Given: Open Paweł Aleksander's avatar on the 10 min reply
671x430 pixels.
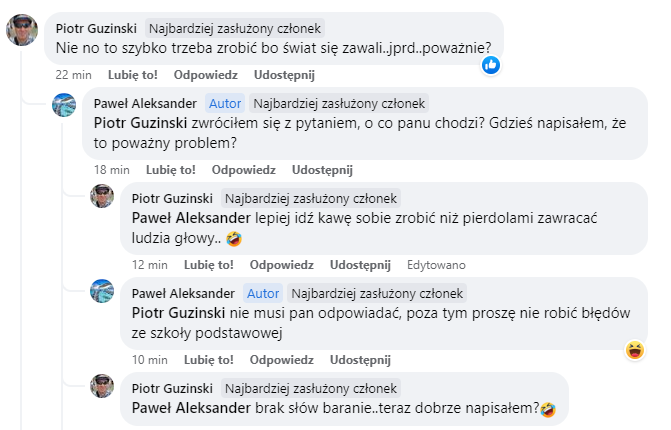Looking at the screenshot, I should click(102, 291).
